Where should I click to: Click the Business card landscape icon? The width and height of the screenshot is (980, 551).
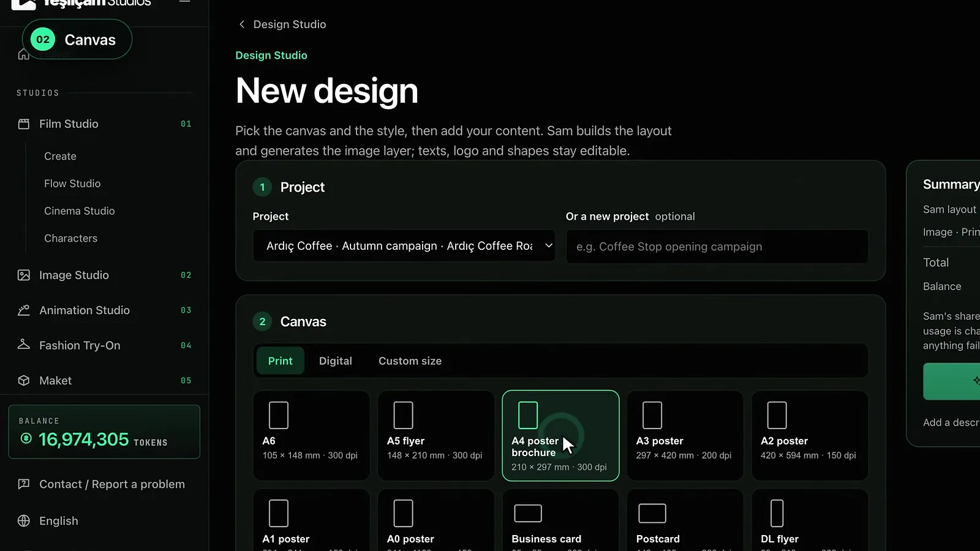tap(528, 513)
